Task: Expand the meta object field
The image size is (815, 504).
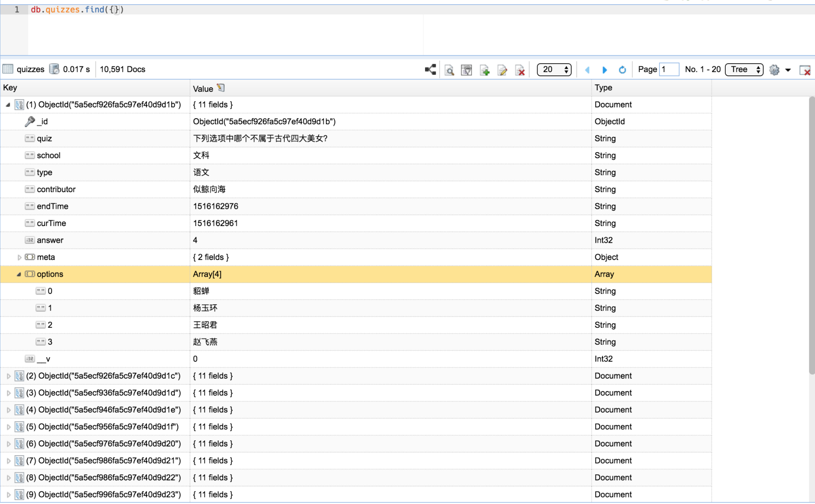Action: [x=19, y=257]
